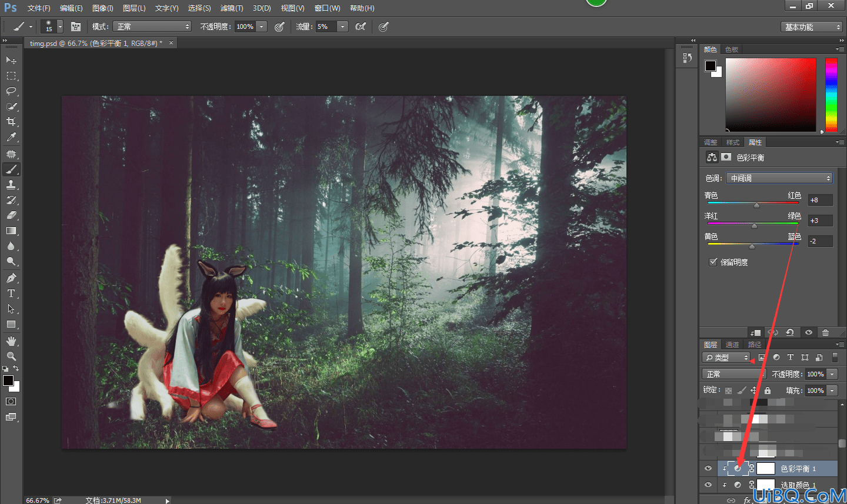Screen dimensions: 847x504
Task: Click the 黄色-蓝色 value field
Action: [820, 241]
